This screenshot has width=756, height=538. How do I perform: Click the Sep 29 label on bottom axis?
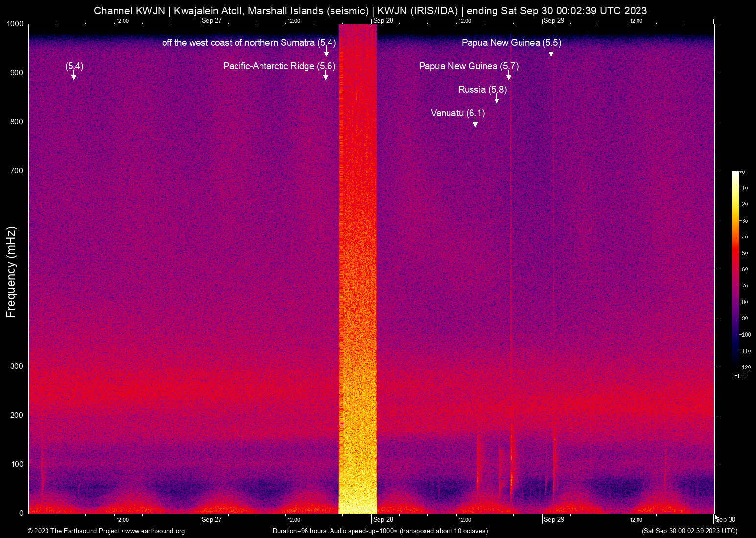coord(554,520)
